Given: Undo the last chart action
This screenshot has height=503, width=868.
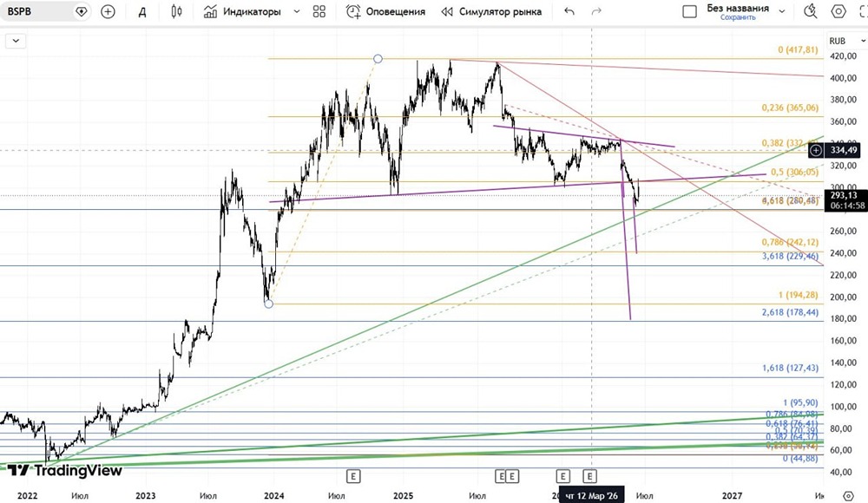Looking at the screenshot, I should (569, 11).
